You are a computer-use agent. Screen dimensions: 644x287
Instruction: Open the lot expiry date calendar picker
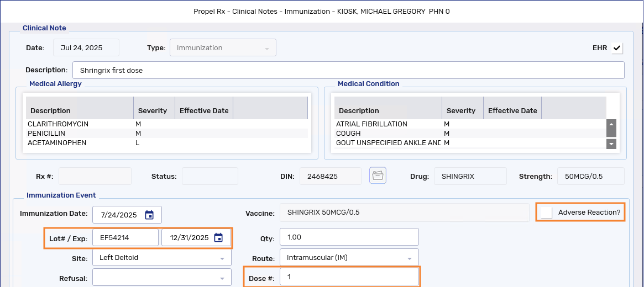click(218, 238)
